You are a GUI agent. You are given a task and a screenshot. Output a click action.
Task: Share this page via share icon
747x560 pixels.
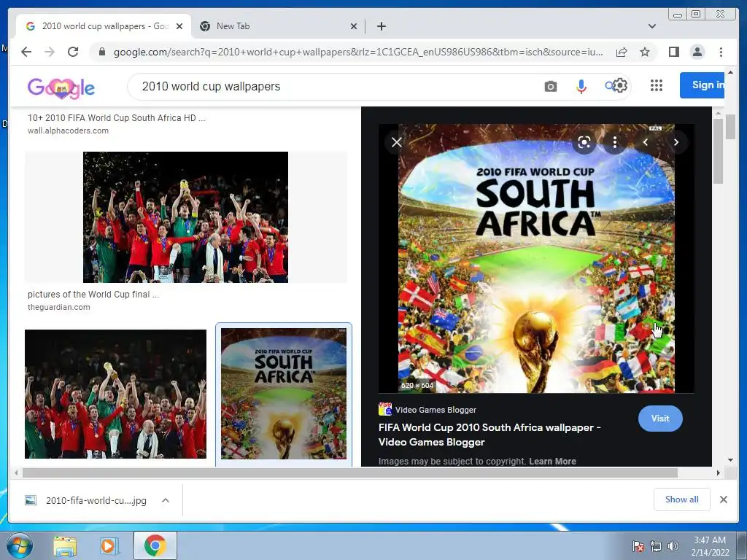coord(622,52)
